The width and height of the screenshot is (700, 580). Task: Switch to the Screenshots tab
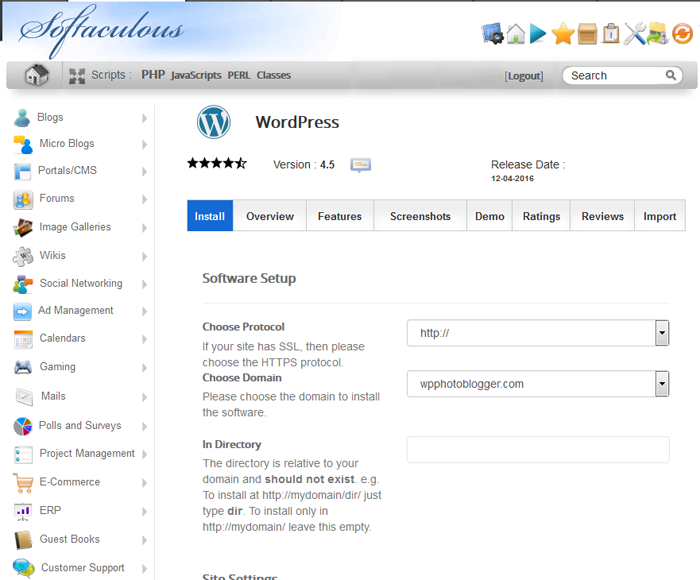pos(420,216)
